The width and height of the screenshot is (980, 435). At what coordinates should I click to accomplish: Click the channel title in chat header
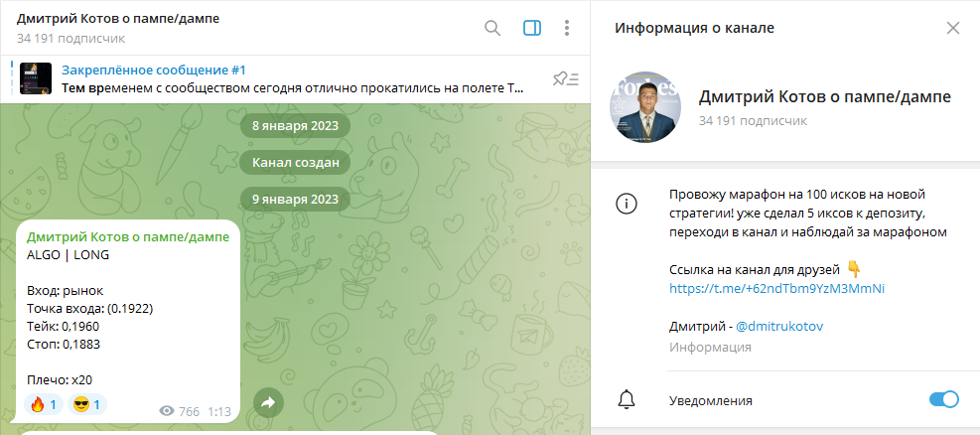tap(118, 19)
